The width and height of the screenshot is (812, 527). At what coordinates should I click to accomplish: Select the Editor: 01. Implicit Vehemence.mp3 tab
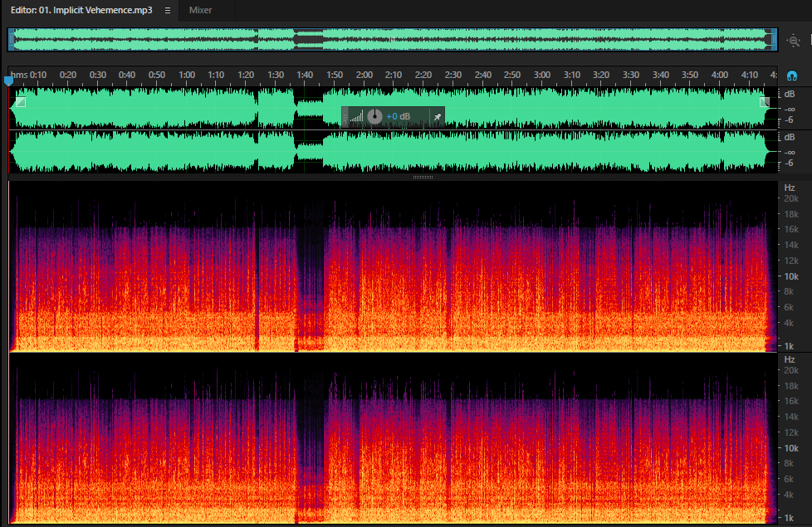pos(81,10)
